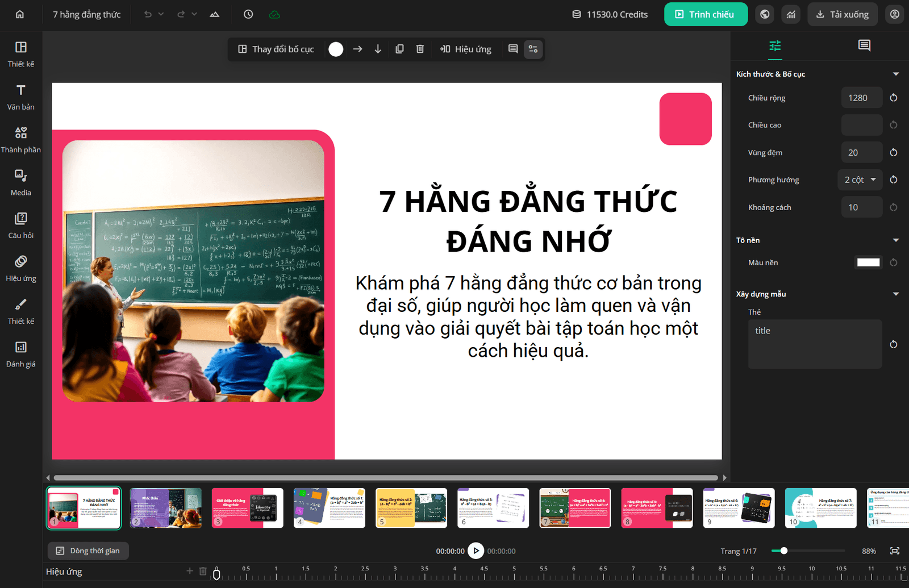
Task: Open the redo history dropdown arrow
Action: click(194, 14)
